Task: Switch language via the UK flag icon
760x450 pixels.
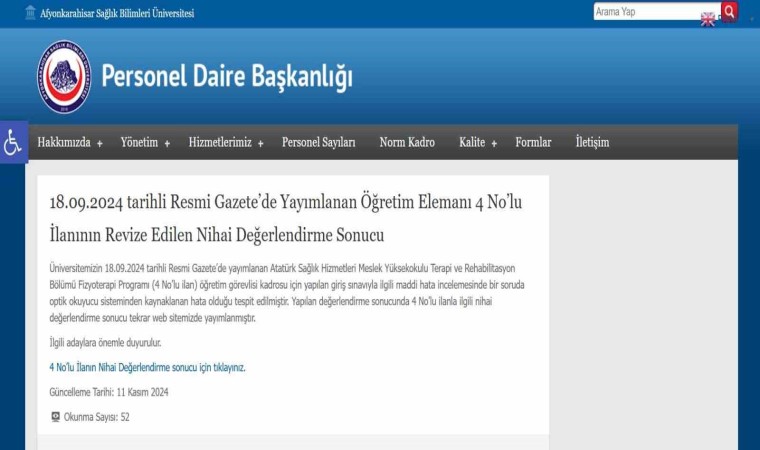Action: [708, 19]
